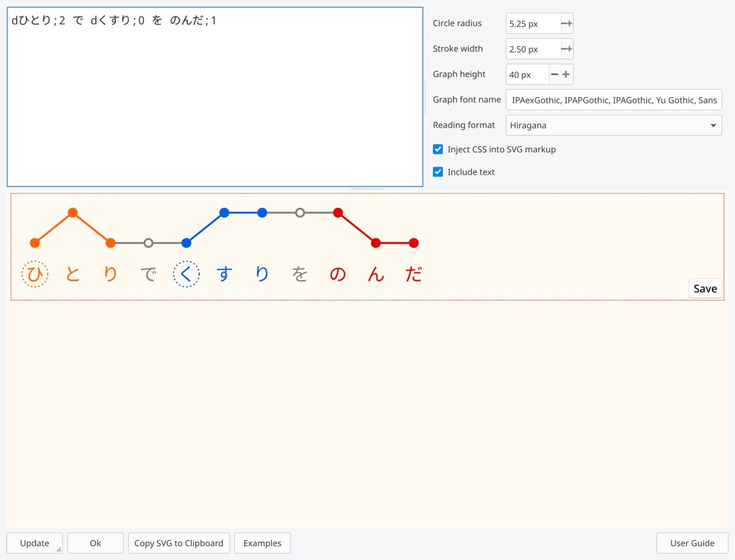Open the Examples list
The width and height of the screenshot is (735, 560).
(262, 543)
